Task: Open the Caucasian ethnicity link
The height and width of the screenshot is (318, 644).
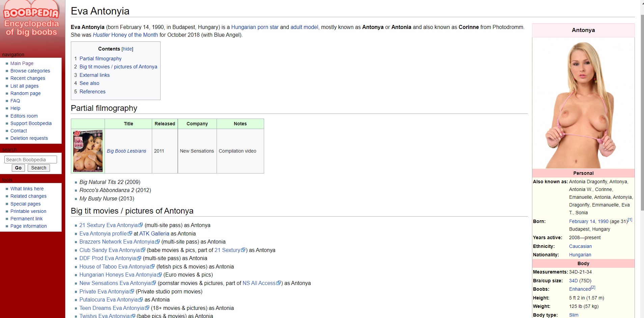Action: tap(580, 246)
